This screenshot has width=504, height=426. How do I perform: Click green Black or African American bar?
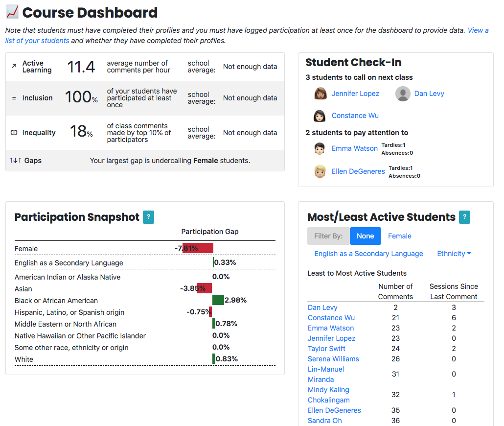coord(218,300)
